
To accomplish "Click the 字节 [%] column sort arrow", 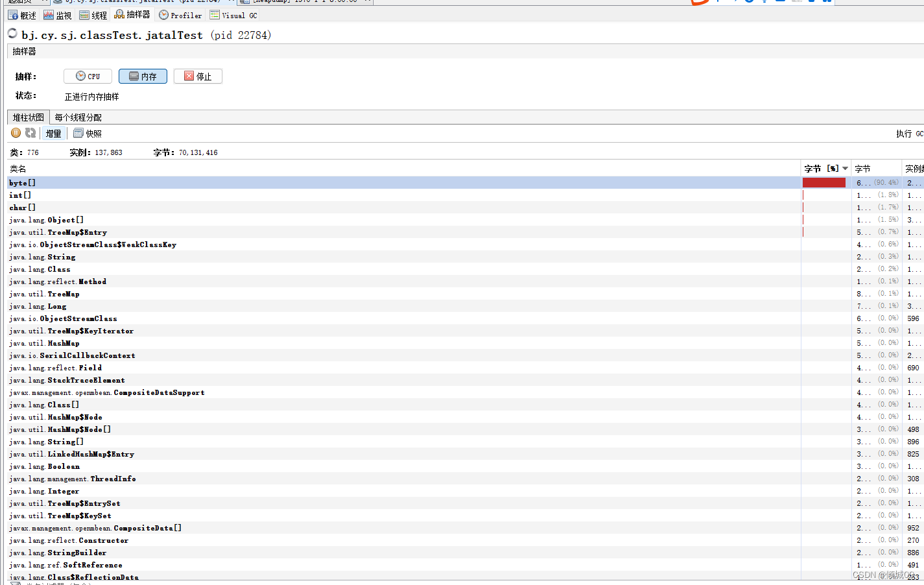I will point(845,169).
